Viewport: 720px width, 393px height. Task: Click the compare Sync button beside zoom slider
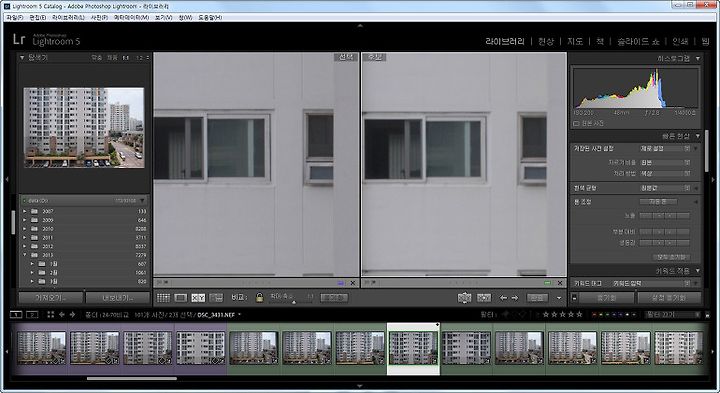334,298
